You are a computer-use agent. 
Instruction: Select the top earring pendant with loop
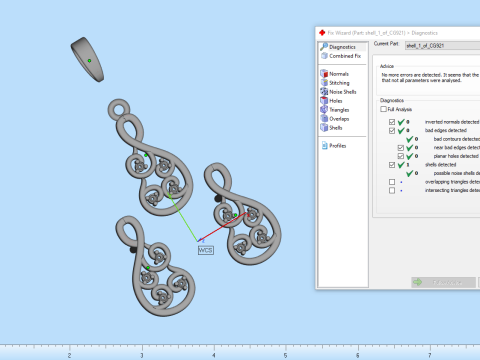click(150, 157)
